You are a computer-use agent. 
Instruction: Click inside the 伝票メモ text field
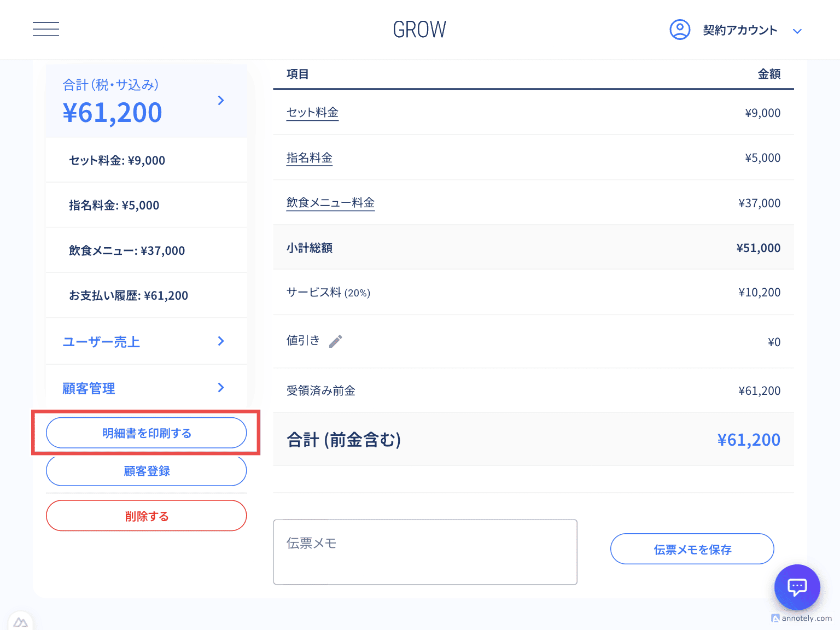[x=425, y=552]
